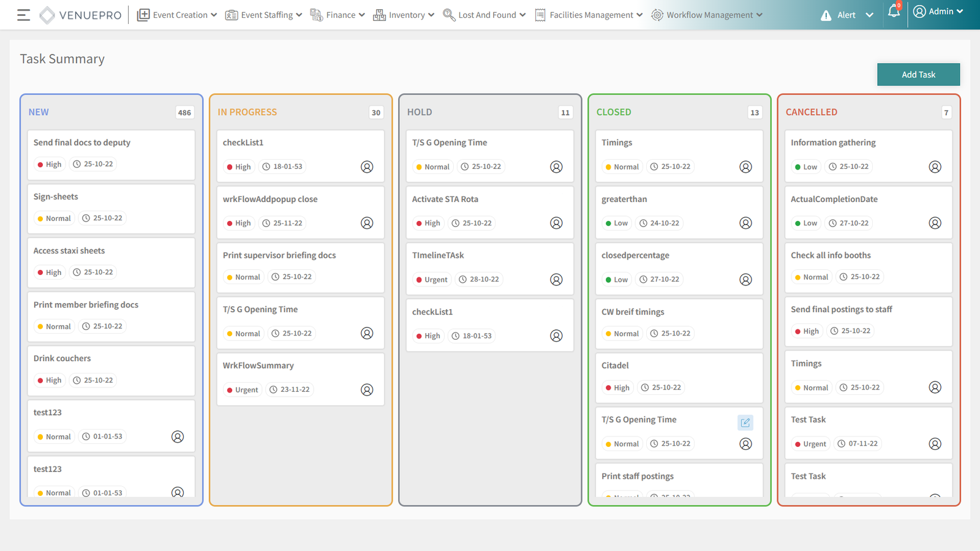
Task: Click the Add Task button
Action: pyautogui.click(x=918, y=75)
